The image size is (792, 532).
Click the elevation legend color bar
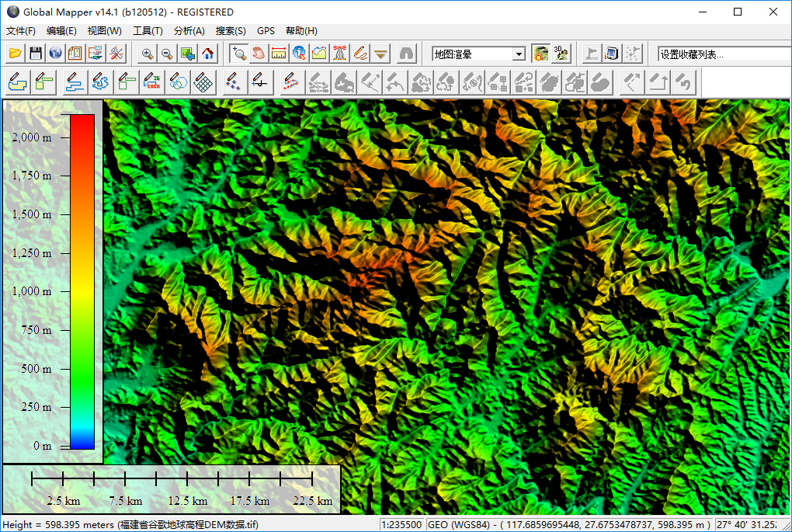click(x=82, y=281)
